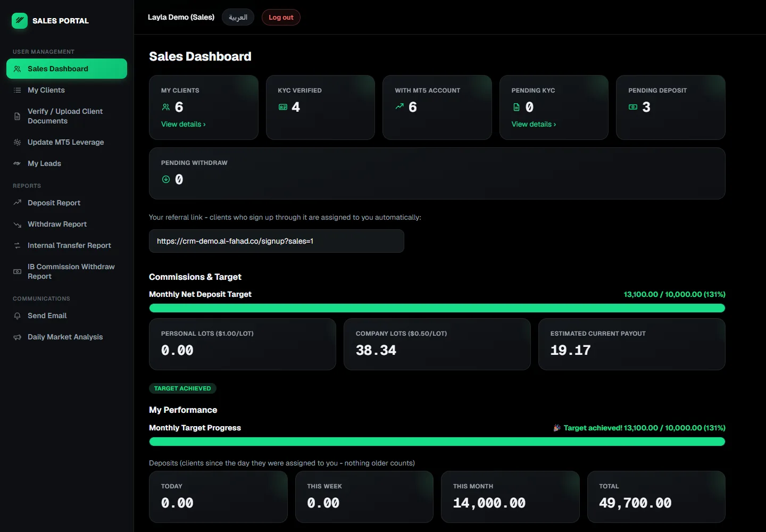Open the Deposit Report
This screenshot has width=766, height=532.
pyautogui.click(x=66, y=203)
